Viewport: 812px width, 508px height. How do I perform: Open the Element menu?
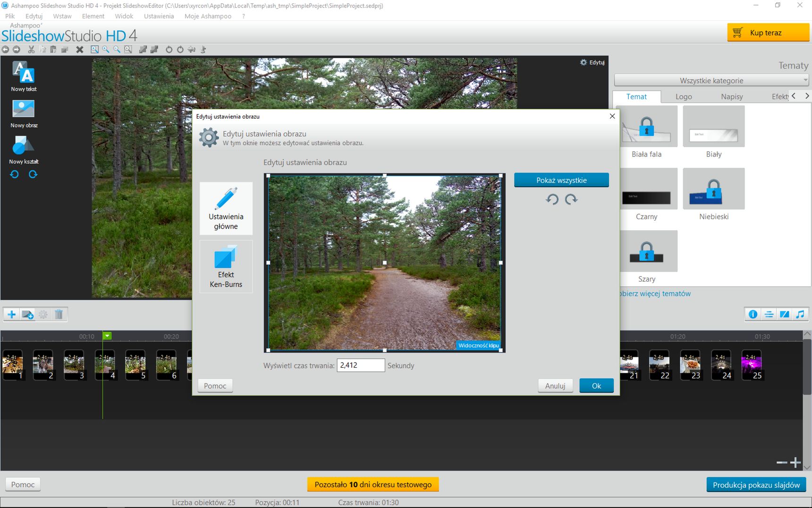93,16
